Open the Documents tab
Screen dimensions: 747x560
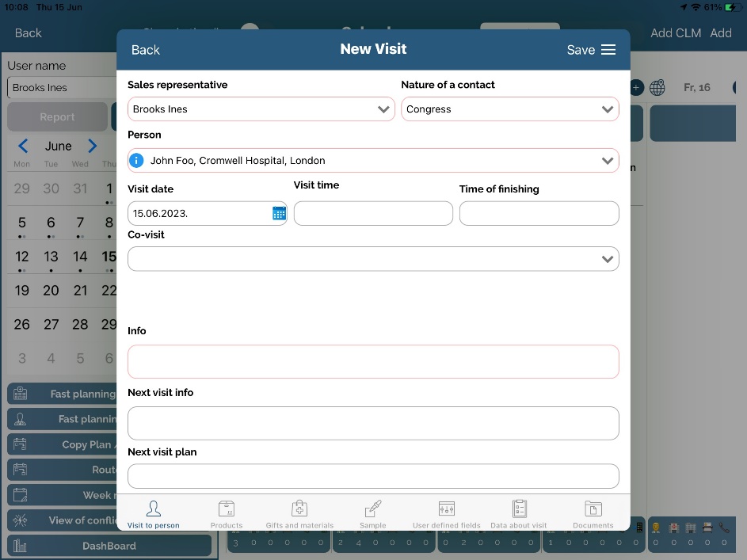[x=593, y=513]
